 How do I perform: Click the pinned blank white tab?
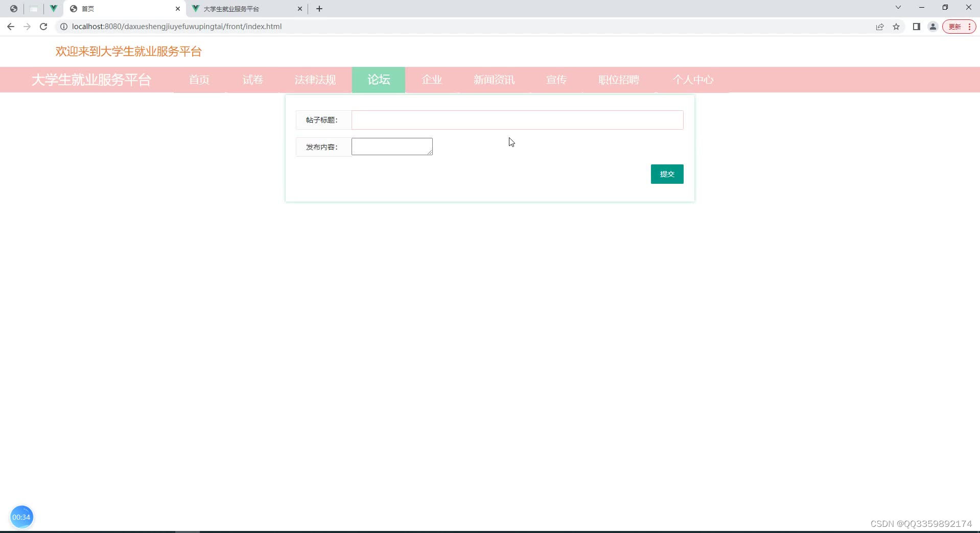(34, 9)
